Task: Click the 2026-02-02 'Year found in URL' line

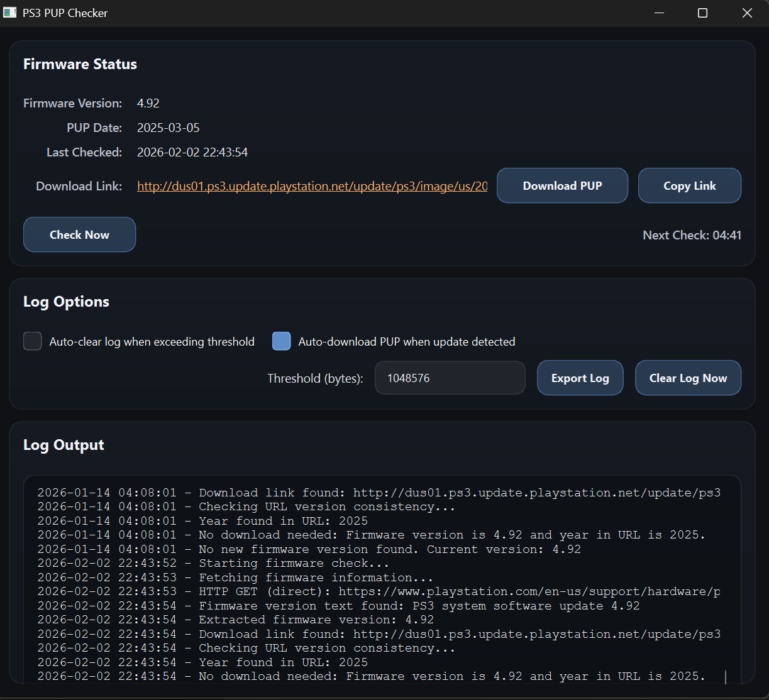Action: [x=202, y=662]
